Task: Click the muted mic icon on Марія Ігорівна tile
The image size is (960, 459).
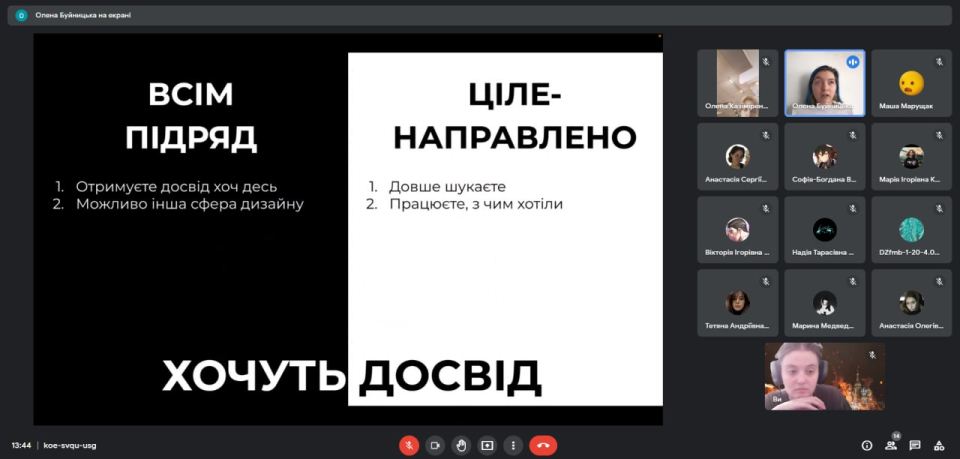Action: click(x=939, y=135)
